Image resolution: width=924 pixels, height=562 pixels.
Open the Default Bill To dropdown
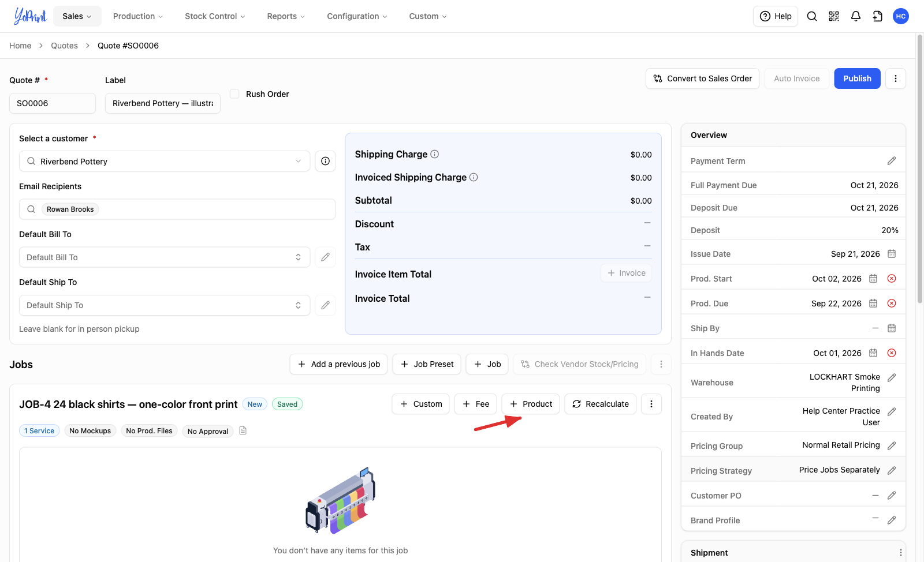(x=165, y=257)
